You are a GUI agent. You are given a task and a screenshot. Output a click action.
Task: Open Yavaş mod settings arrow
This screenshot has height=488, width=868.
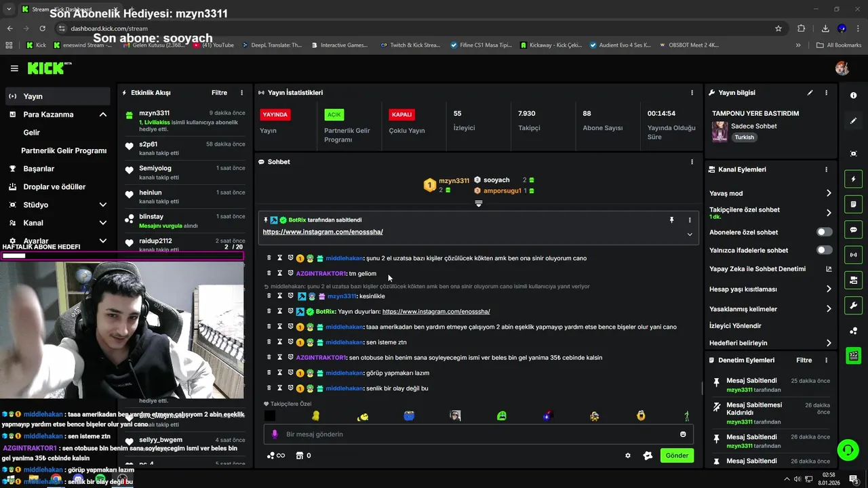[x=829, y=193]
